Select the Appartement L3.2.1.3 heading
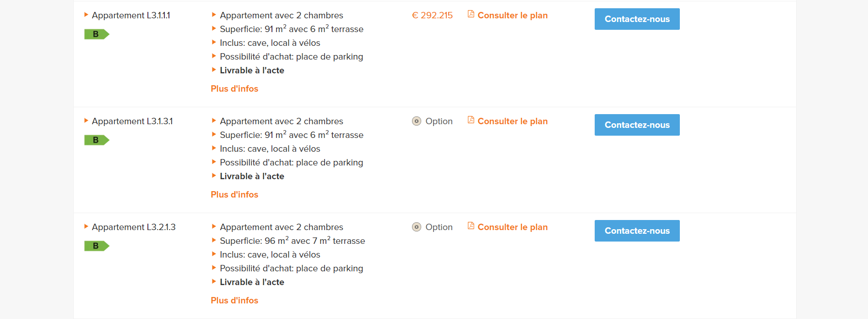This screenshot has height=319, width=868. coord(134,227)
